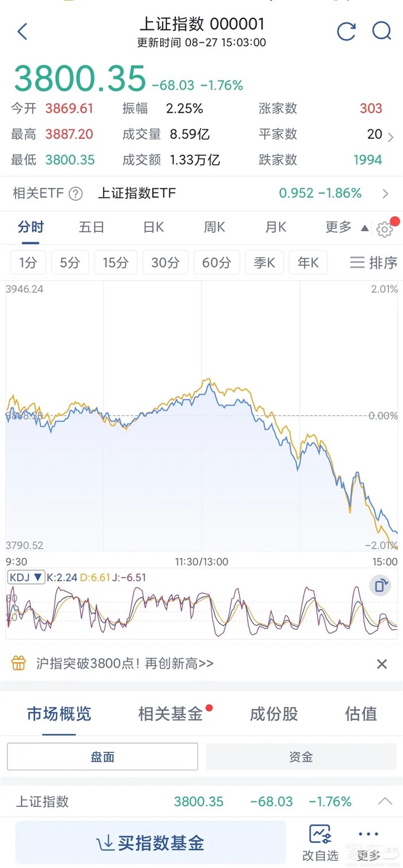
Task: Tap the help icon beside 相关ETF
Action: (76, 194)
